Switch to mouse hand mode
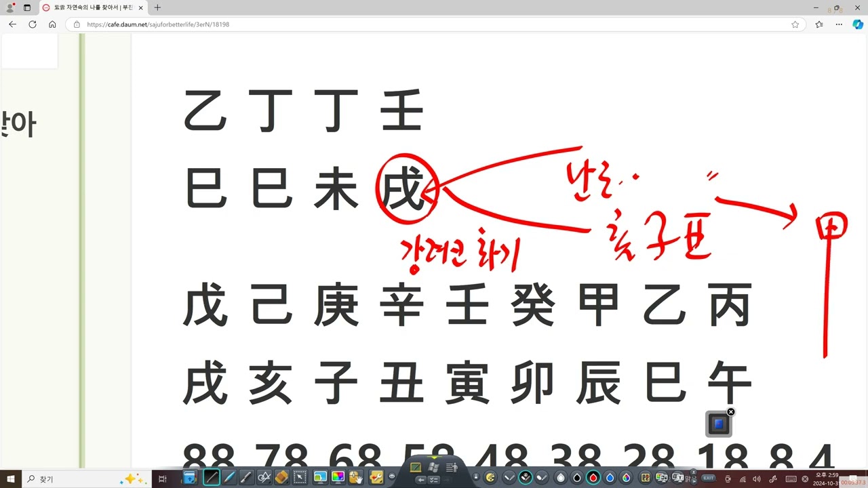The width and height of the screenshot is (868, 488). pos(357,477)
